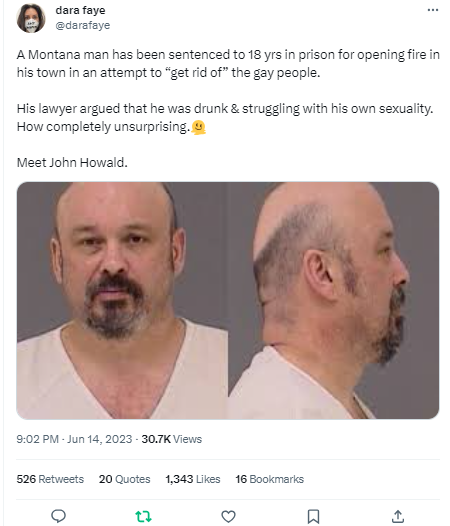This screenshot has height=526, width=450.
Task: Open the three-dot more options menu
Action: [433, 10]
